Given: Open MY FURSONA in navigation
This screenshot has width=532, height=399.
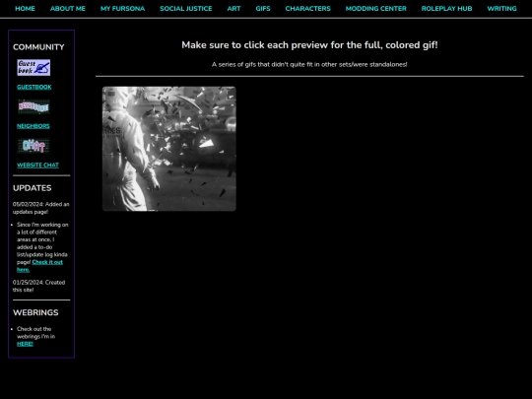Looking at the screenshot, I should pyautogui.click(x=122, y=9).
